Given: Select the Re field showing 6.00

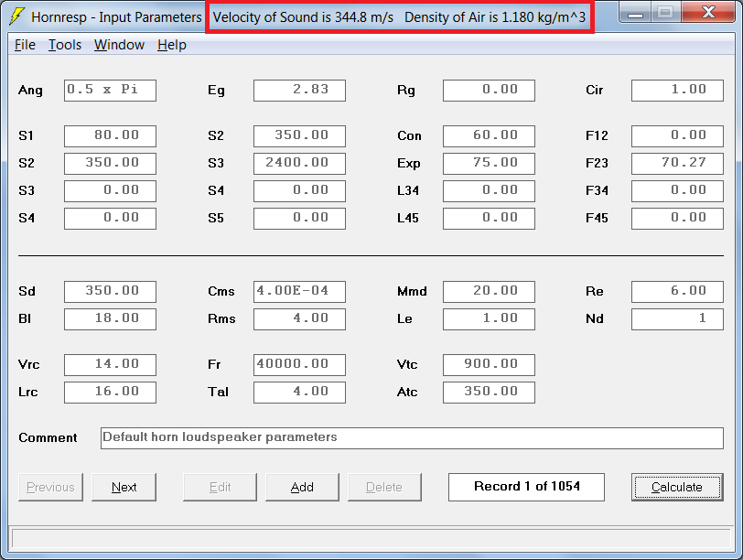Looking at the screenshot, I should click(677, 292).
